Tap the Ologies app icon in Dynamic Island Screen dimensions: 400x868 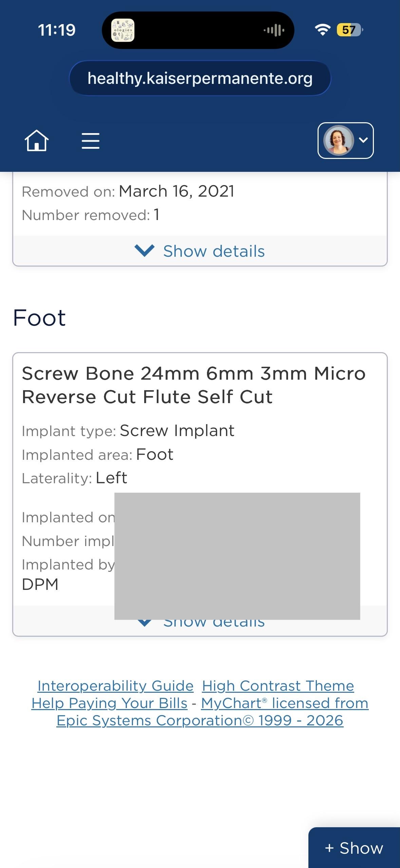click(x=123, y=30)
